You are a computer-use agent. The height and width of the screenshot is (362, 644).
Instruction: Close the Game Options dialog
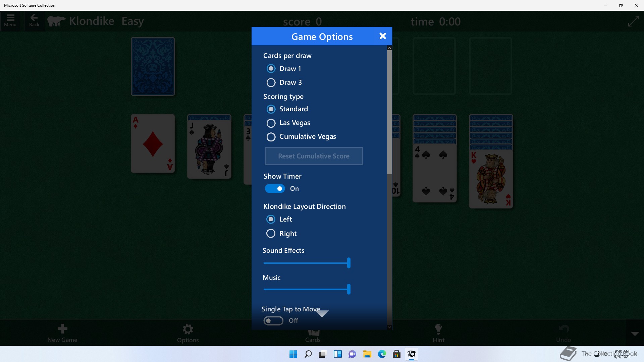383,36
